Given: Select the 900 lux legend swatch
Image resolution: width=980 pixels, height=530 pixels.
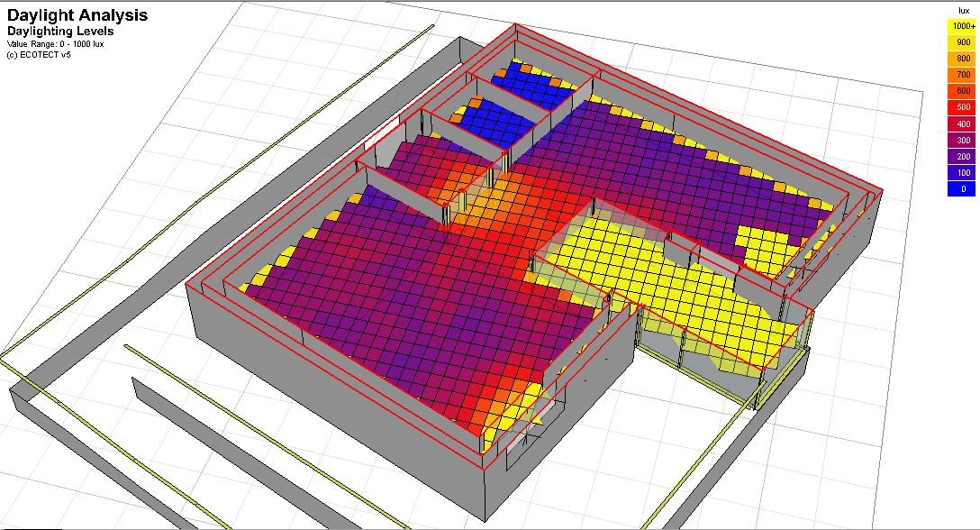Looking at the screenshot, I should tap(963, 42).
